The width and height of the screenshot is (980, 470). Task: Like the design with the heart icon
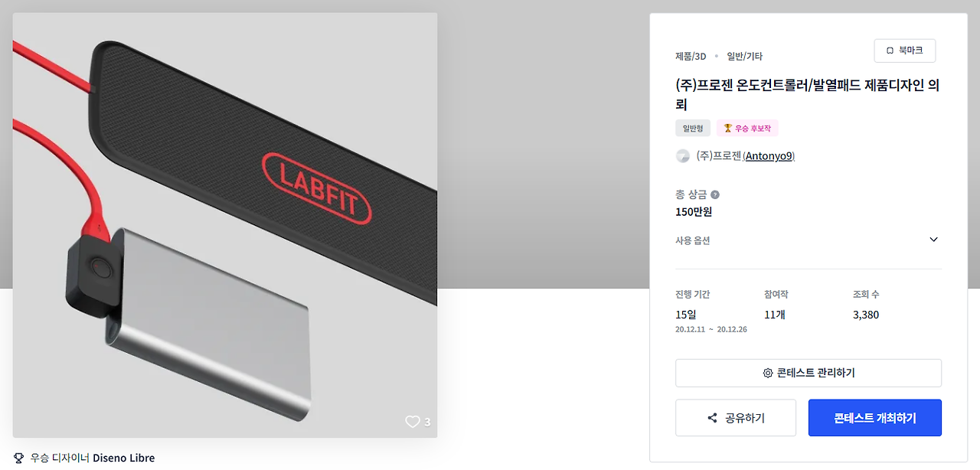coord(413,422)
